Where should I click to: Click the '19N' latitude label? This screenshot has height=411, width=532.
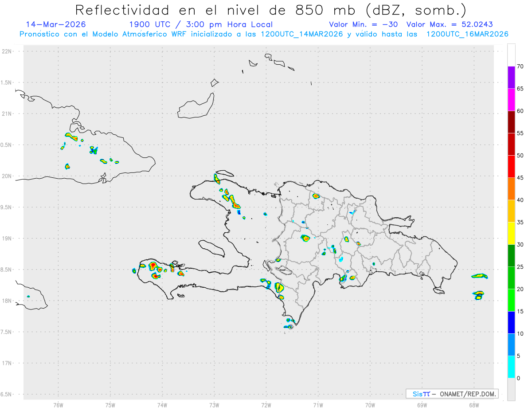(8, 239)
